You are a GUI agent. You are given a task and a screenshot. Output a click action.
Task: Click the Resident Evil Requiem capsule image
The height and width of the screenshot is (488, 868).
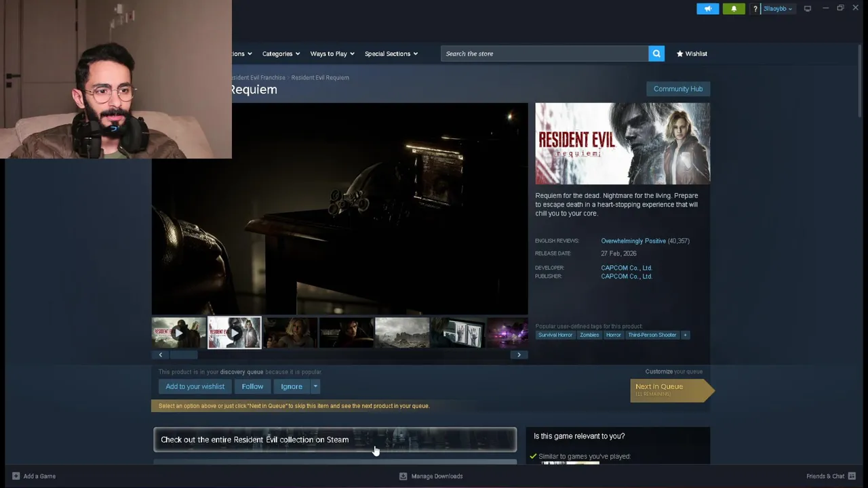[x=623, y=144]
